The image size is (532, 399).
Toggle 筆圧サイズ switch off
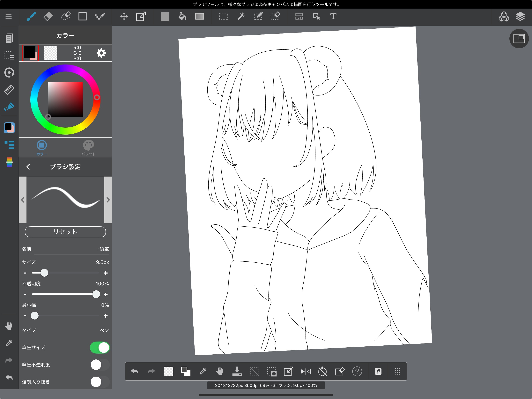tap(100, 348)
